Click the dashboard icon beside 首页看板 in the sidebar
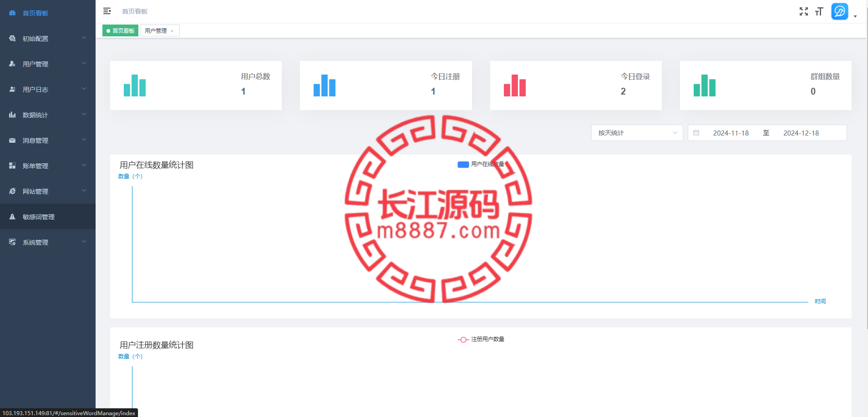This screenshot has width=868, height=417. (x=12, y=13)
